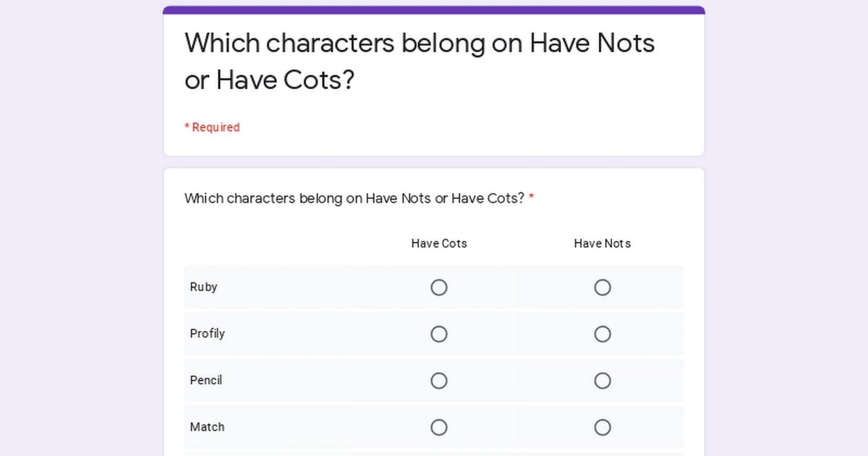Click the Have Cots column header
This screenshot has width=868, height=456.
(x=439, y=243)
